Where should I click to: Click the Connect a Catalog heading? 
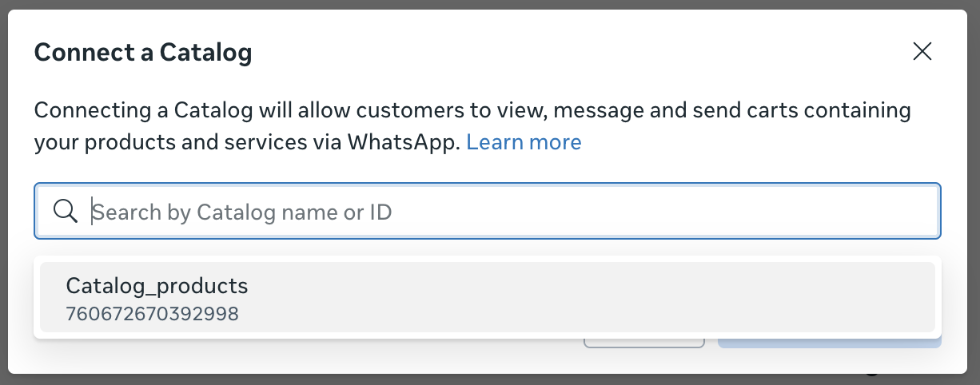point(143,53)
